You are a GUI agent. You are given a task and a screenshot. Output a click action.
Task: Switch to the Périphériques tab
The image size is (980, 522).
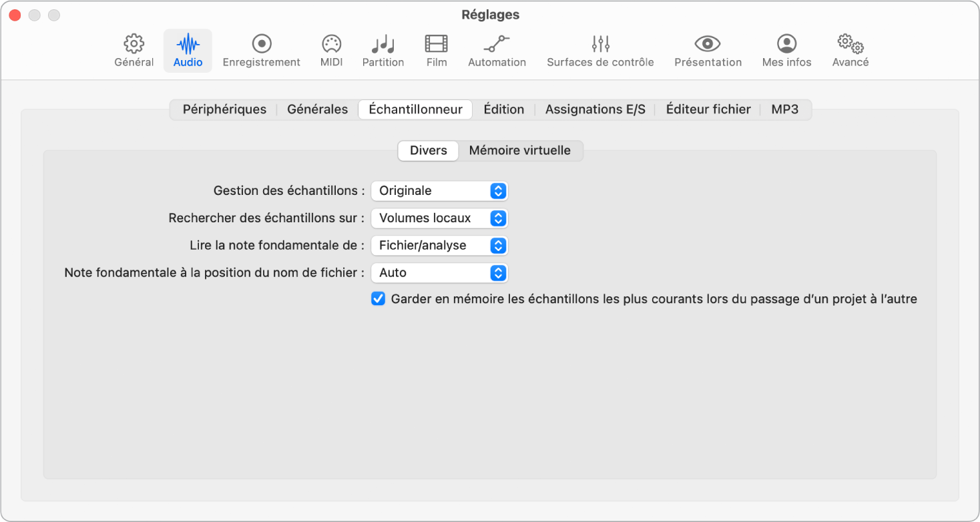pyautogui.click(x=224, y=109)
